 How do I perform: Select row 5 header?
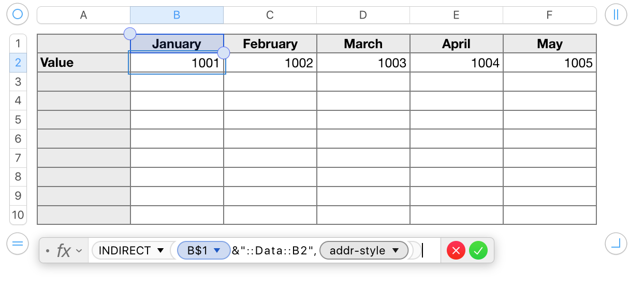[x=18, y=120]
